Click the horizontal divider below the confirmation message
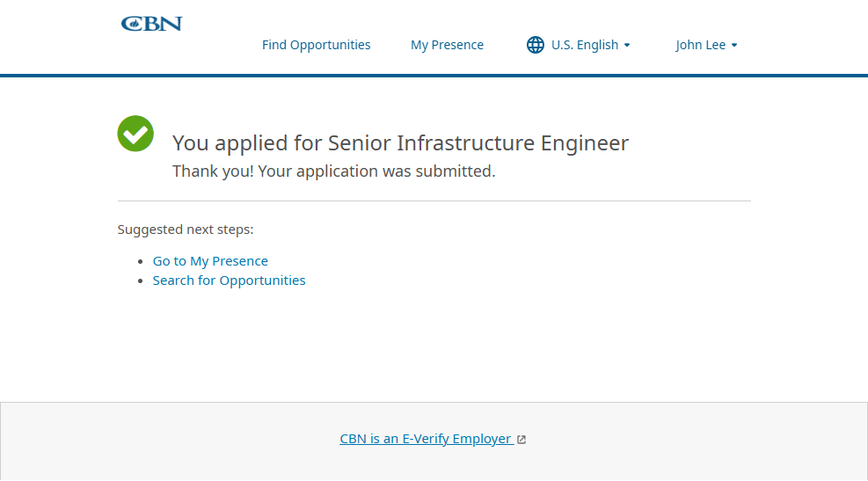The image size is (868, 481). coord(434,201)
